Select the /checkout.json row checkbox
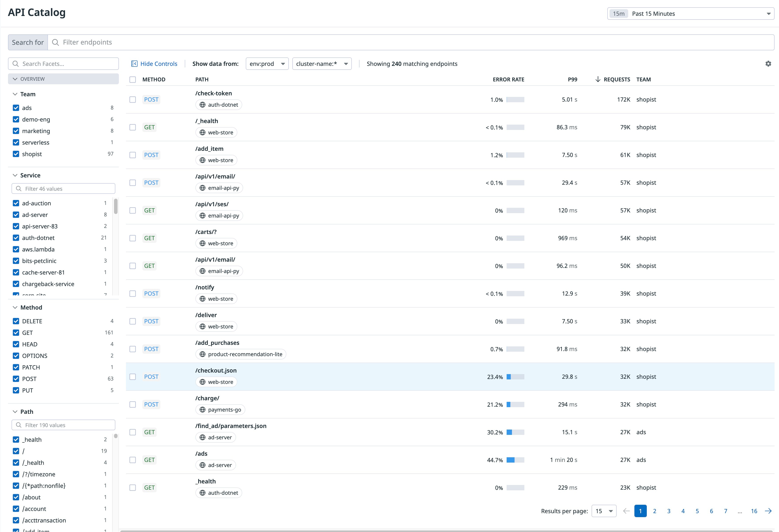 [x=132, y=377]
